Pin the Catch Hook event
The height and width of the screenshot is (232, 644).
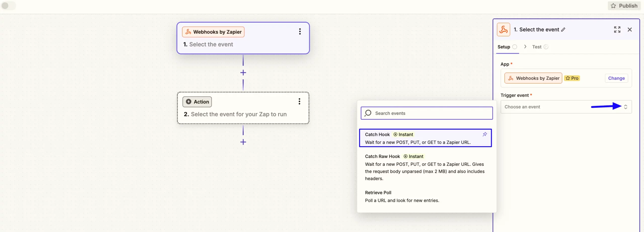click(485, 134)
